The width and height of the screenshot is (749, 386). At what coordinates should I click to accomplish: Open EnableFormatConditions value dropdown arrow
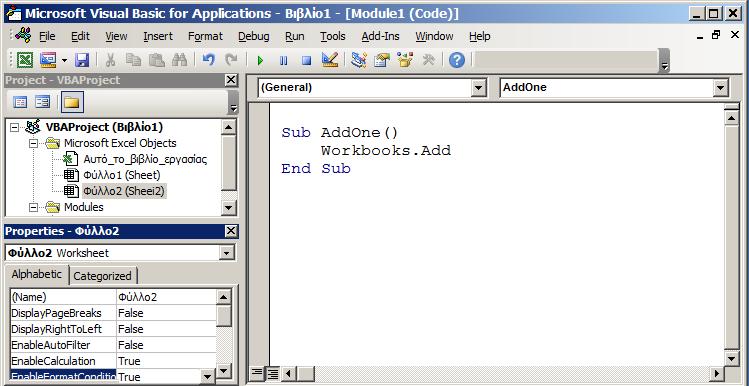tap(207, 377)
